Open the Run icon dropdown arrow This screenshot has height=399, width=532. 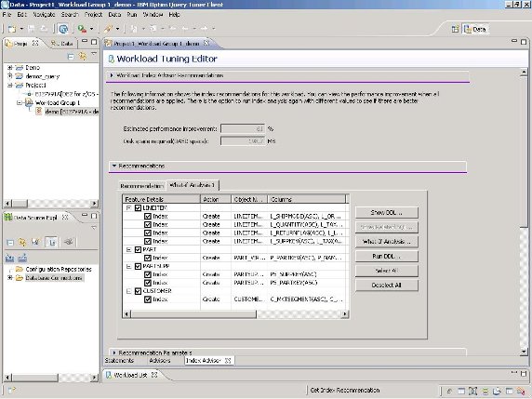[x=91, y=29]
